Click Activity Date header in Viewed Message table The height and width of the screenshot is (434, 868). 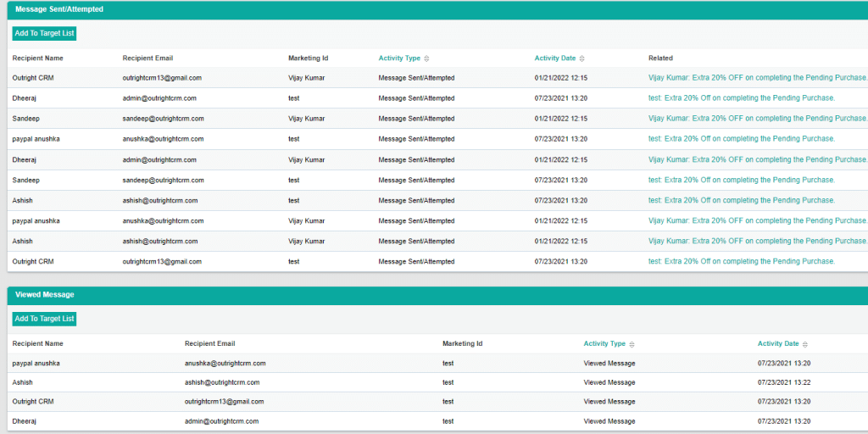point(778,344)
